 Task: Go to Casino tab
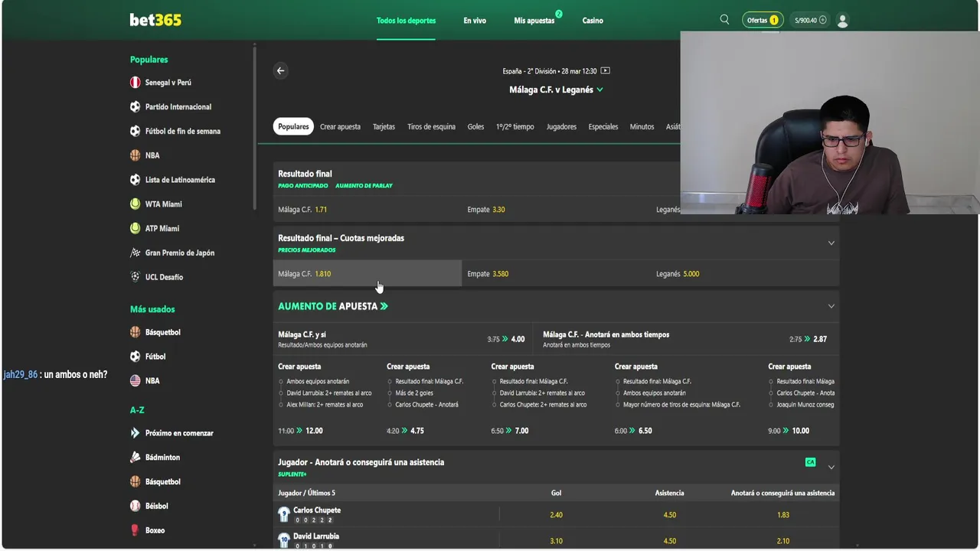click(593, 21)
